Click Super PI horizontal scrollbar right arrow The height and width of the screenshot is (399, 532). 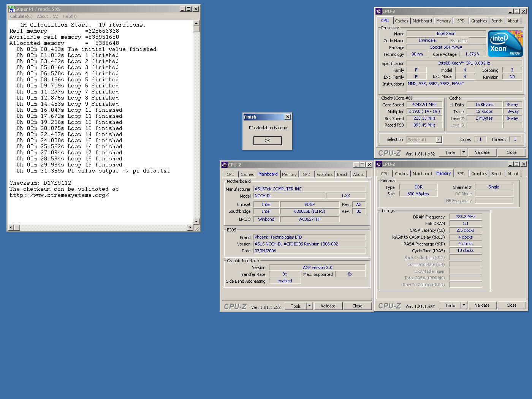[x=190, y=227]
